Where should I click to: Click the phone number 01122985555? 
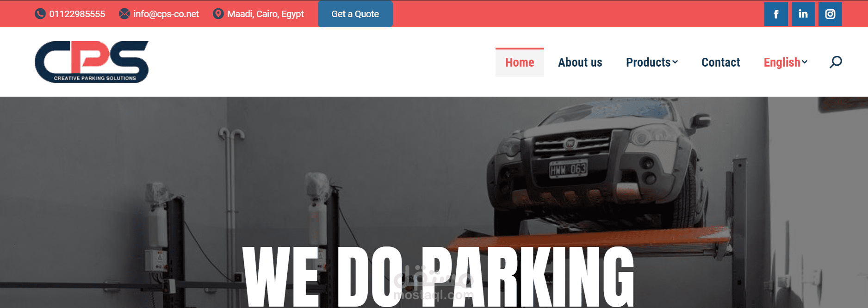coord(77,14)
